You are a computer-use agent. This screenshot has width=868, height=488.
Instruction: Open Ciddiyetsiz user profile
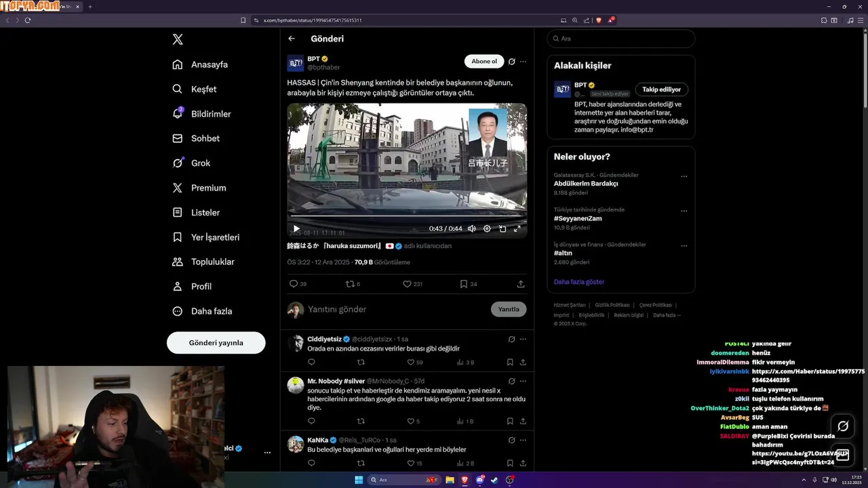(x=325, y=339)
